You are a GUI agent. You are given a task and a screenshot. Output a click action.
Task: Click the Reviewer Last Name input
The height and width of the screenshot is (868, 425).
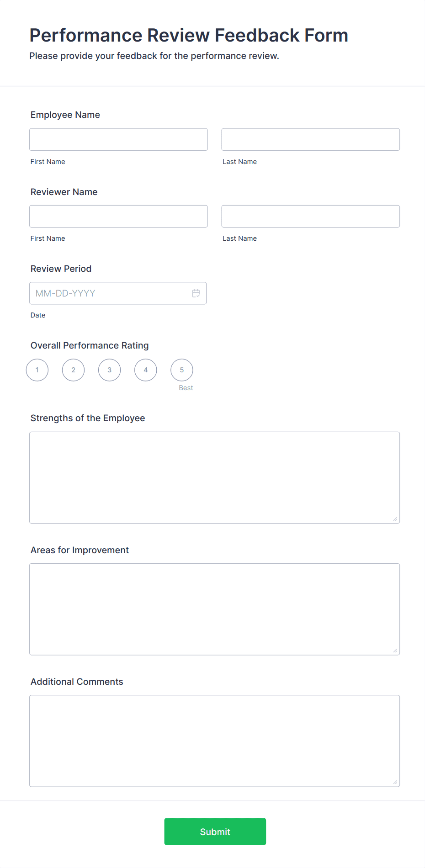[x=310, y=216]
